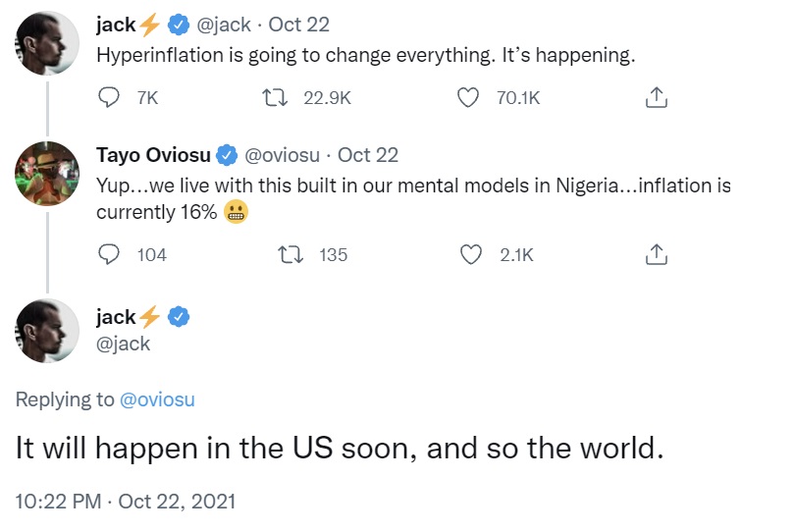Viewport: 795px width, 532px height.
Task: Like jack's Hyperinflation tweet
Action: click(x=467, y=97)
